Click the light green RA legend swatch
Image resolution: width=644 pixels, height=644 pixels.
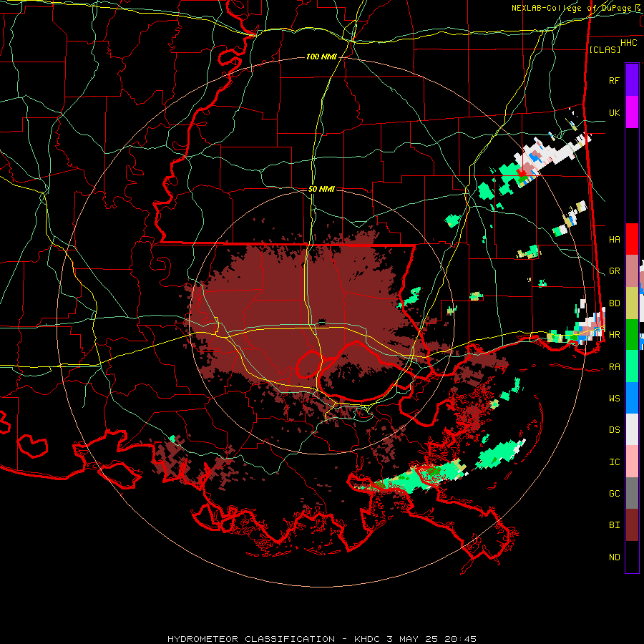click(632, 366)
